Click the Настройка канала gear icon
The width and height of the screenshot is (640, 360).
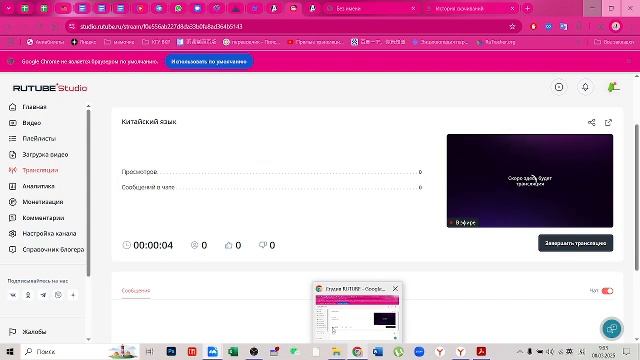pyautogui.click(x=13, y=233)
